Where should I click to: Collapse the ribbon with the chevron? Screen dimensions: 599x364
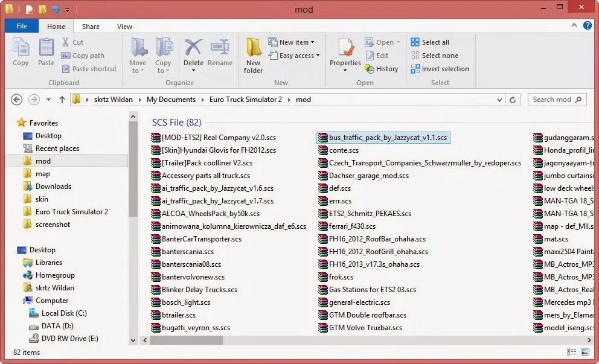[x=574, y=25]
